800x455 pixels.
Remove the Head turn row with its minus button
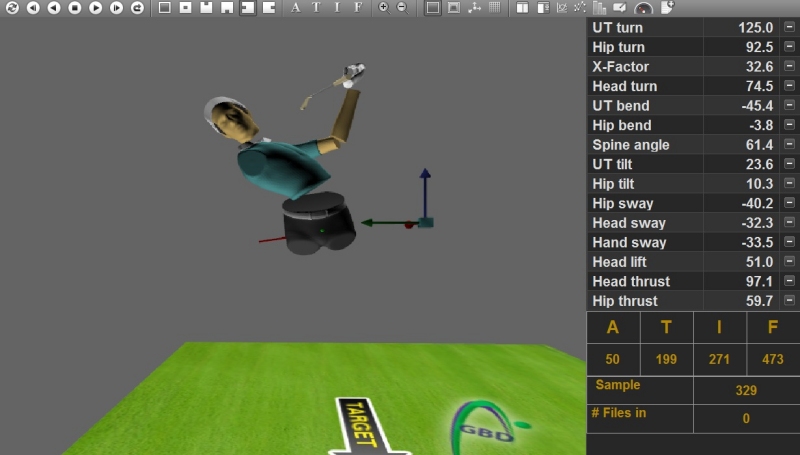[x=789, y=86]
